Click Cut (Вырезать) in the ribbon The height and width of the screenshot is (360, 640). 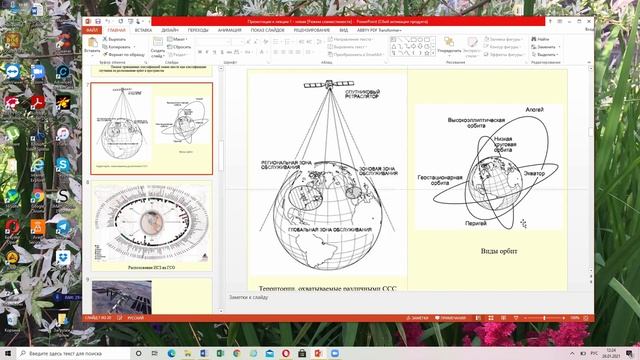tap(114, 39)
